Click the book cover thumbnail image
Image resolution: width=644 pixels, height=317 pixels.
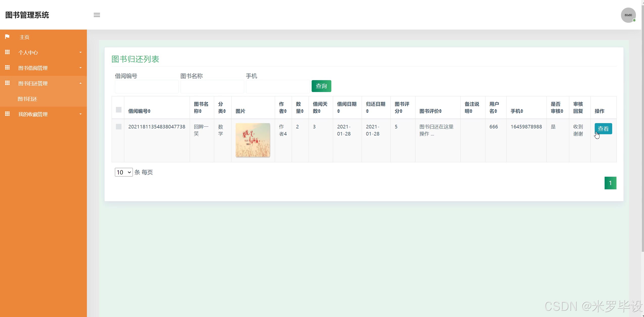(x=253, y=140)
